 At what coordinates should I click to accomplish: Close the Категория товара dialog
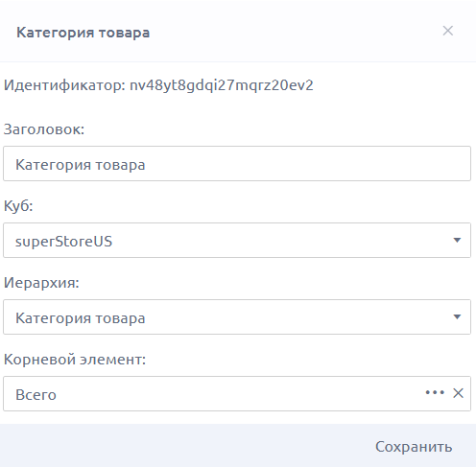[448, 31]
